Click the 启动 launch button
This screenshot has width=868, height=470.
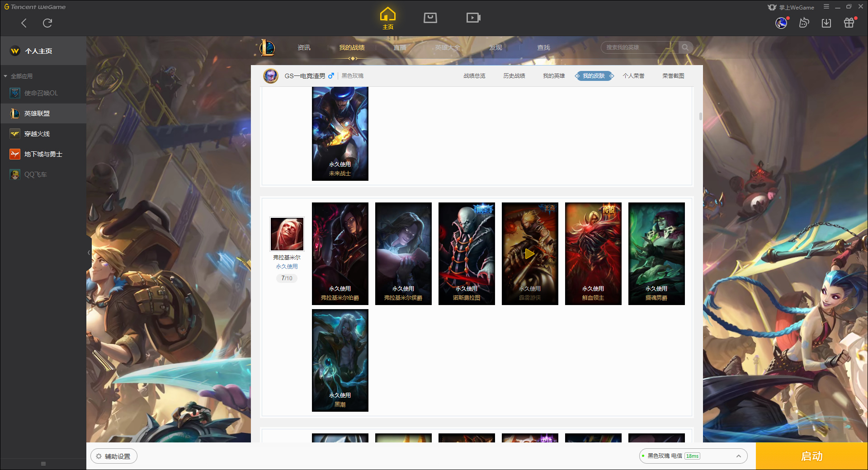click(812, 456)
